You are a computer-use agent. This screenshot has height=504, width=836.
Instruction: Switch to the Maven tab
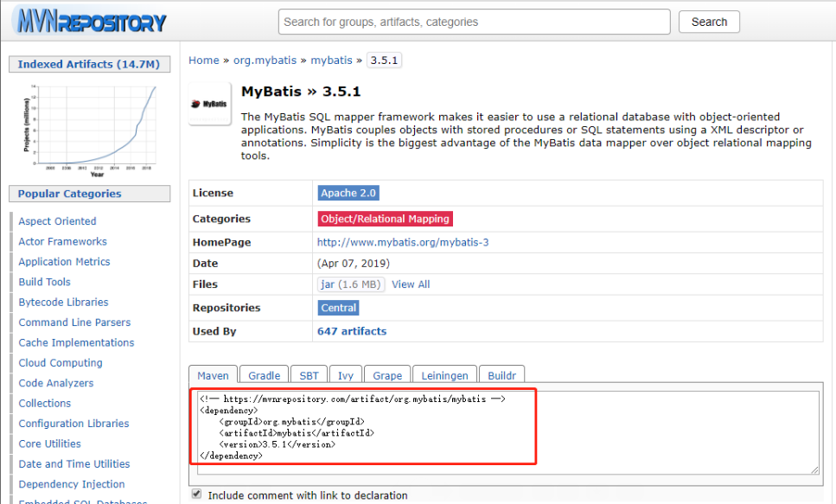pos(213,375)
